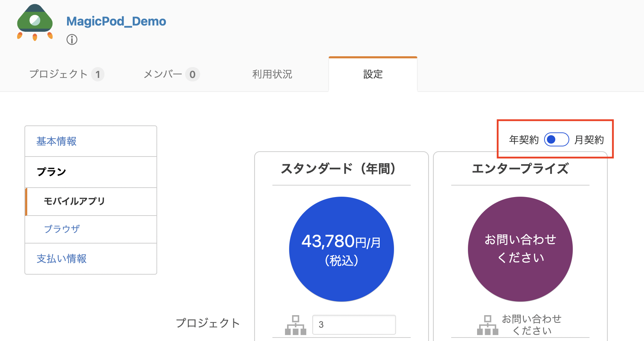Click the blue 43,780円/月 price circle
Screen dimensions: 644x341
point(342,249)
